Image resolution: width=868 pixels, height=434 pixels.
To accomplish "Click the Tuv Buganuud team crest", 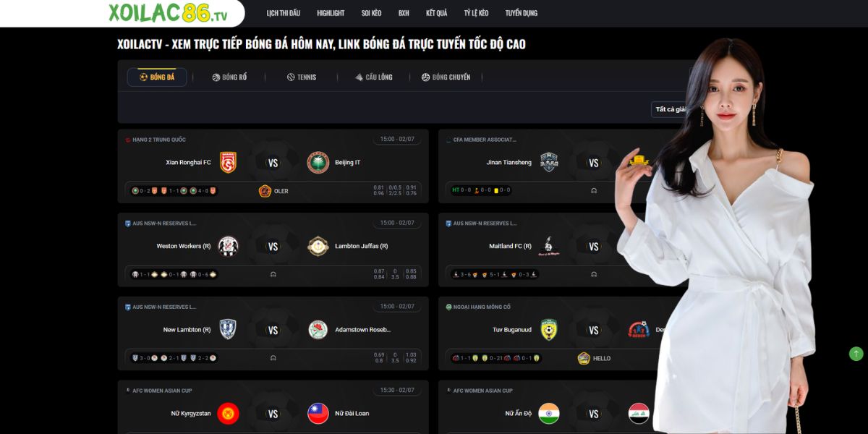I will [x=549, y=330].
